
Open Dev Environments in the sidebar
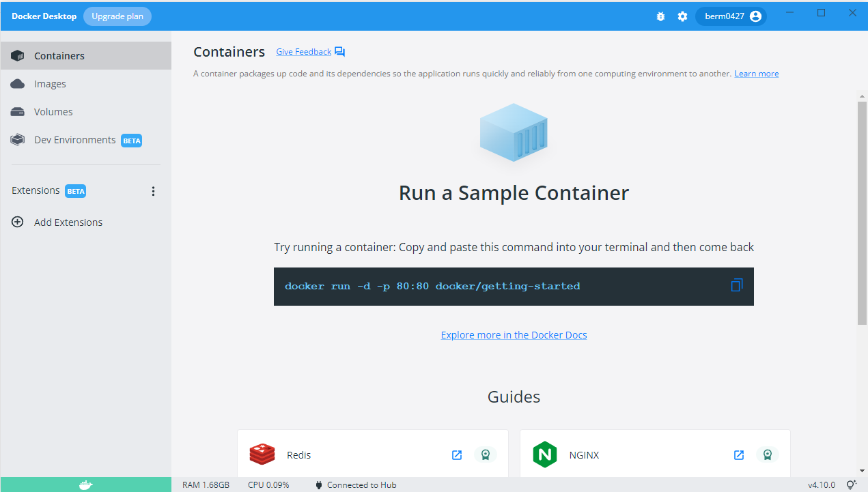pos(85,140)
